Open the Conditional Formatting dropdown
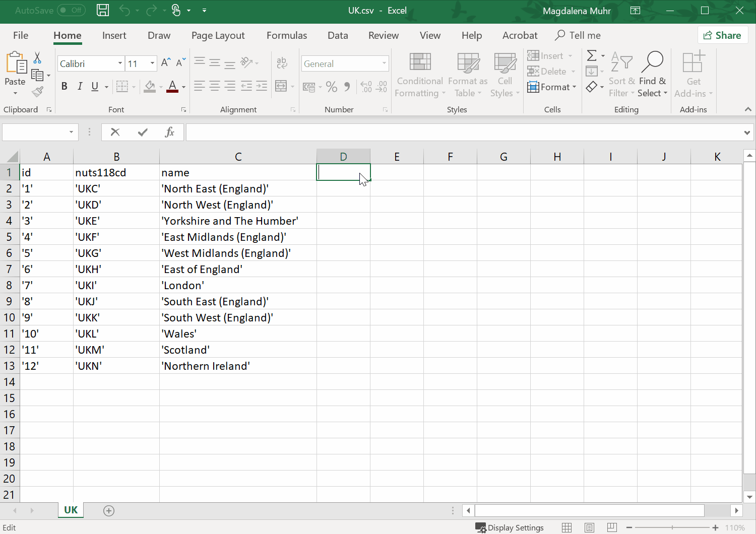756x534 pixels. [x=420, y=75]
